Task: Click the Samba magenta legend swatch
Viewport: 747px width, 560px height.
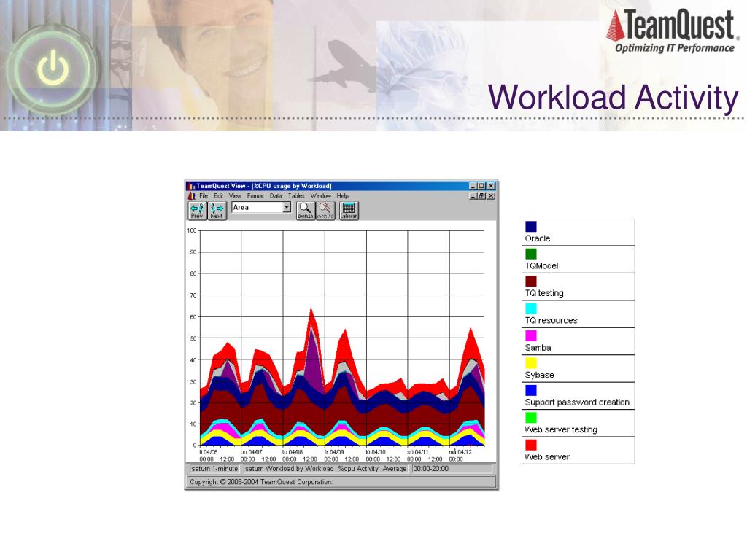Action: click(531, 335)
